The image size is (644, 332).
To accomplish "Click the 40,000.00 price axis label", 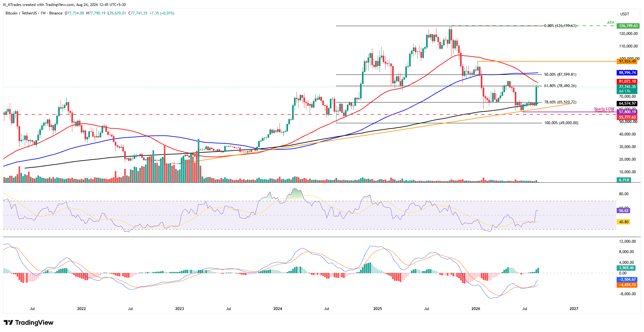I will [628, 134].
